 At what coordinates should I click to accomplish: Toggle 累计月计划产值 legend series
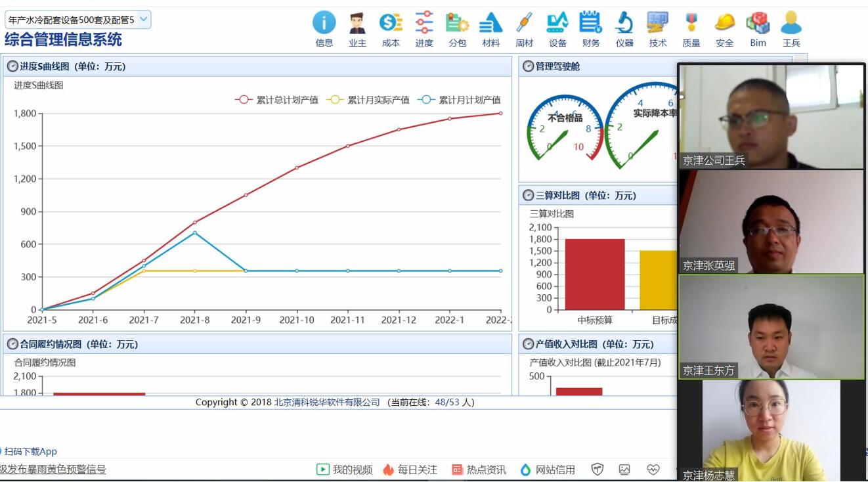(459, 100)
